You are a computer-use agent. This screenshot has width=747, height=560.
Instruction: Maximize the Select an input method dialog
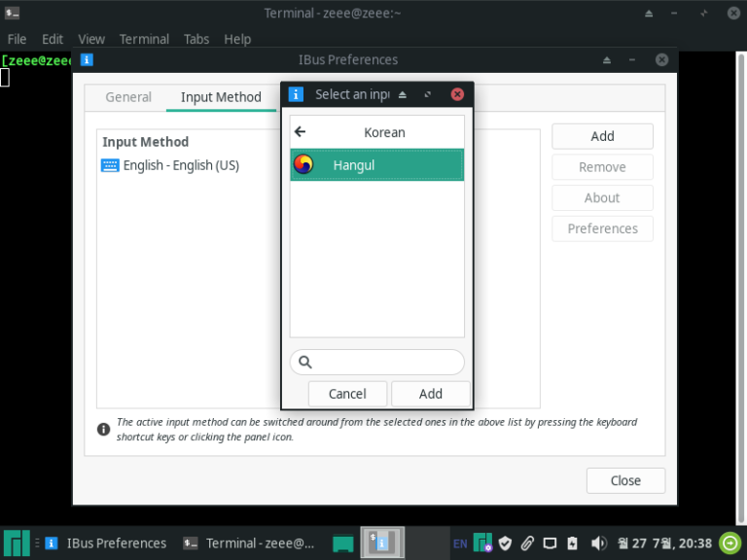pyautogui.click(x=428, y=94)
